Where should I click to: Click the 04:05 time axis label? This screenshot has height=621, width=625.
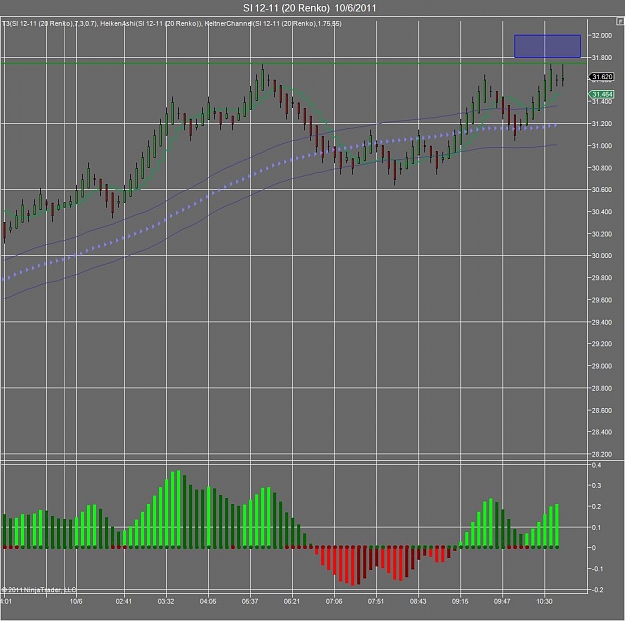click(208, 601)
